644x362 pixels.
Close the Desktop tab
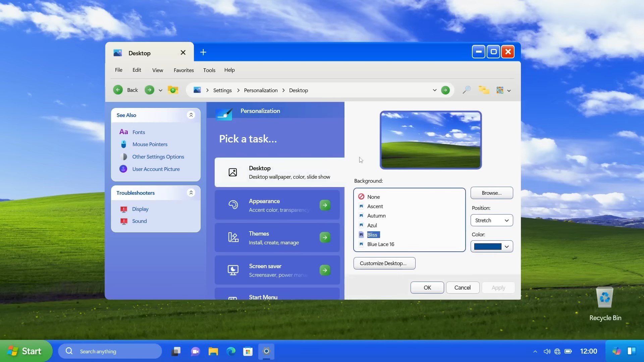click(x=183, y=53)
